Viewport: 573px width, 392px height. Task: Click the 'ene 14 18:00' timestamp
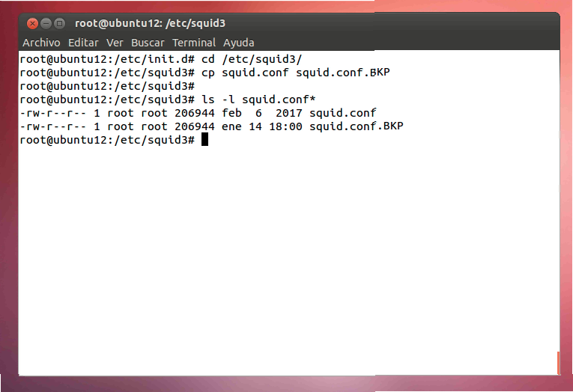(262, 126)
